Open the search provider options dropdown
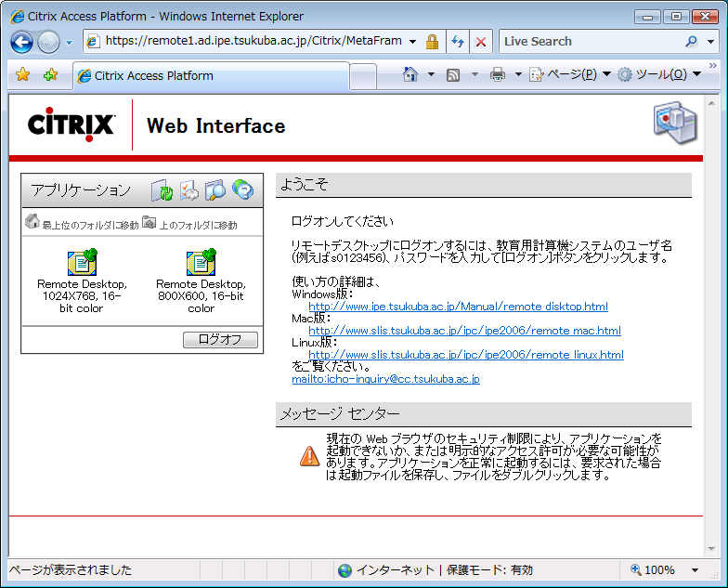Viewport: 728px width, 588px height. pos(711,41)
